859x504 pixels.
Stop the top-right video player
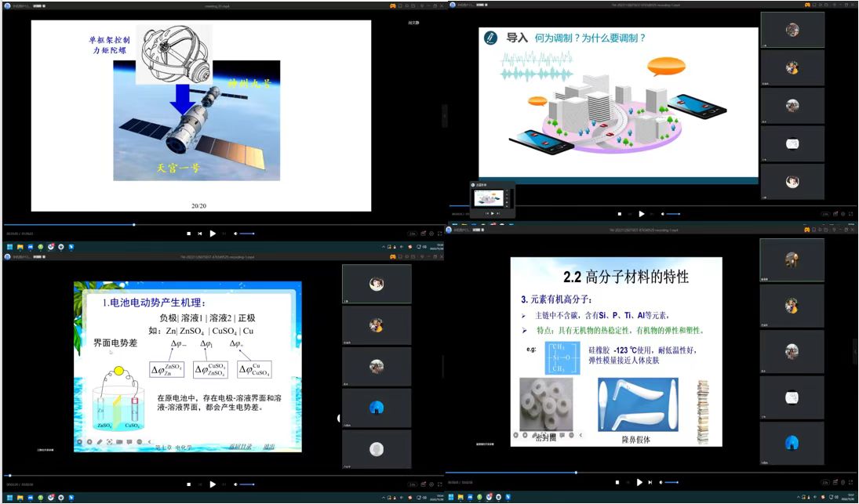click(619, 214)
